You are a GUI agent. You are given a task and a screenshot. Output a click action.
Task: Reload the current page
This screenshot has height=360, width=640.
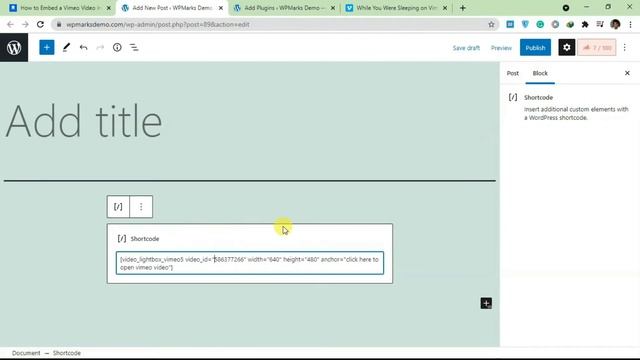coord(40,24)
